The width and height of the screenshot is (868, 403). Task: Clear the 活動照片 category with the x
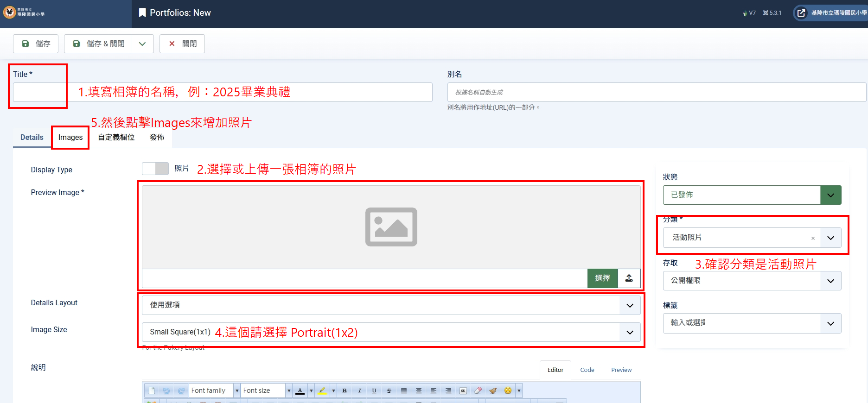pos(813,238)
